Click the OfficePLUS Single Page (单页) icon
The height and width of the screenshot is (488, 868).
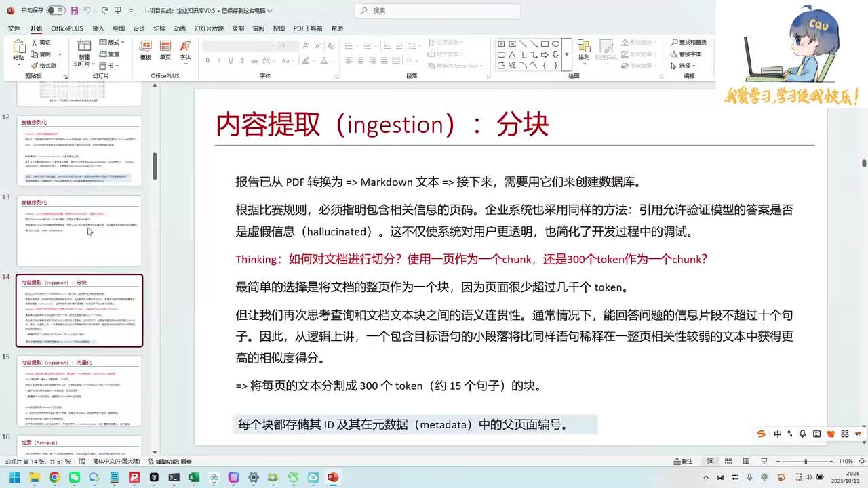[165, 46]
